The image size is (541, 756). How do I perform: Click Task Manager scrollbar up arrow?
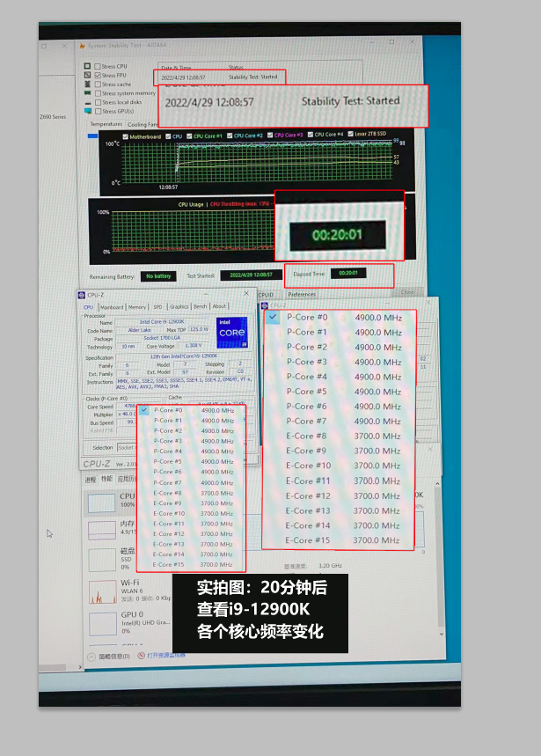(437, 484)
